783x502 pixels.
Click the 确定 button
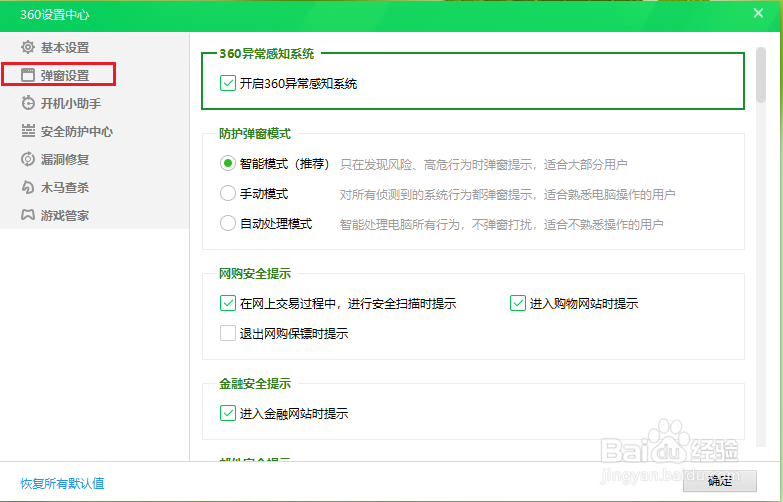(720, 481)
